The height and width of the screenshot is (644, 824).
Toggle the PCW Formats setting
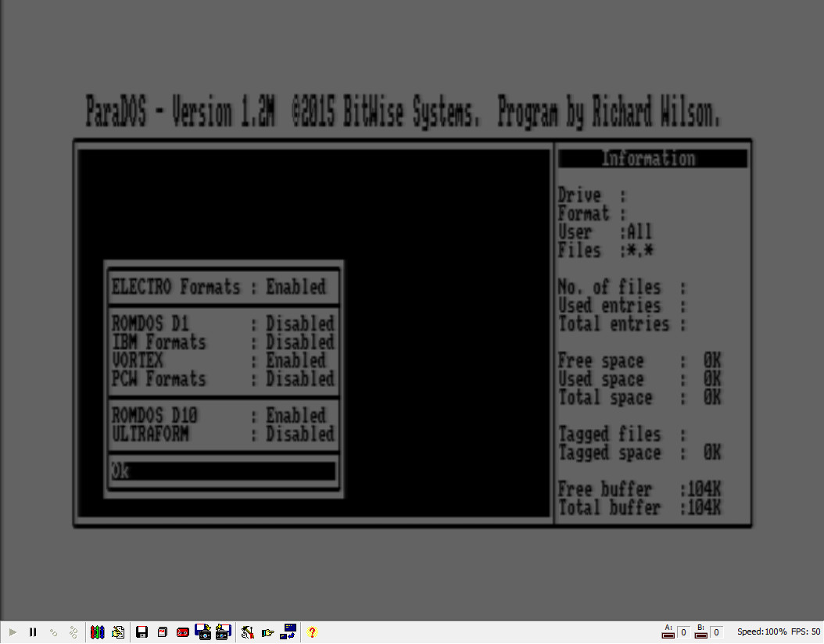coord(223,379)
